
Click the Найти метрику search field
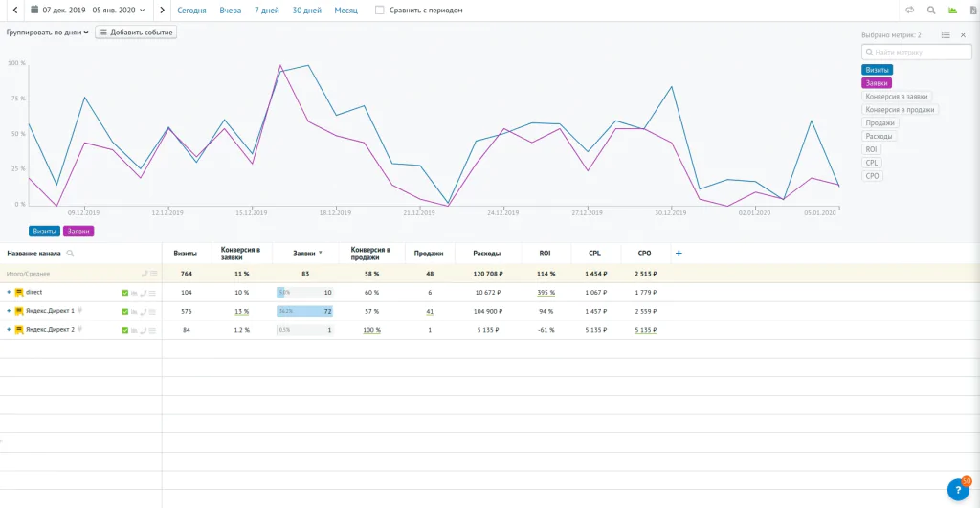tap(916, 53)
